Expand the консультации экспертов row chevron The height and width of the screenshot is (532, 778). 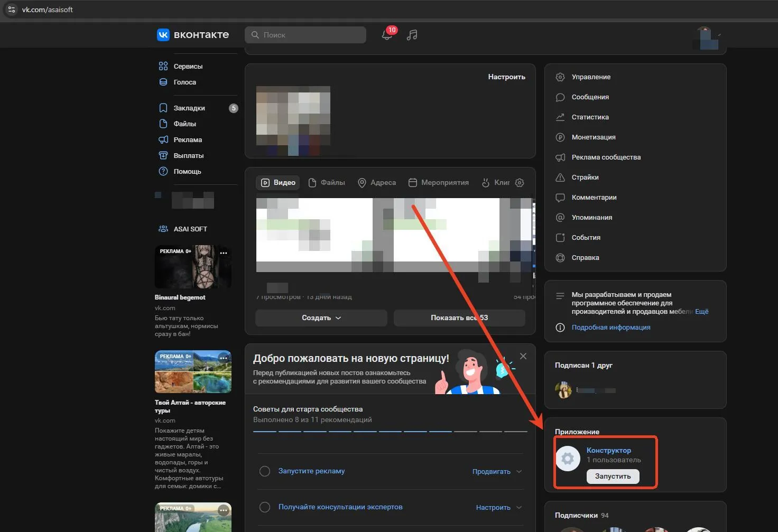click(519, 507)
